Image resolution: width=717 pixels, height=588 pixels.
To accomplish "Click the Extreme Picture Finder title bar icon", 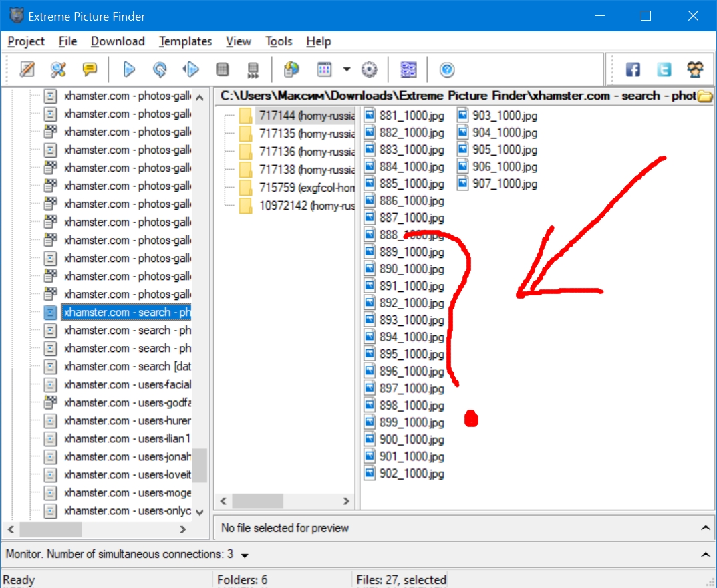I will [x=17, y=15].
